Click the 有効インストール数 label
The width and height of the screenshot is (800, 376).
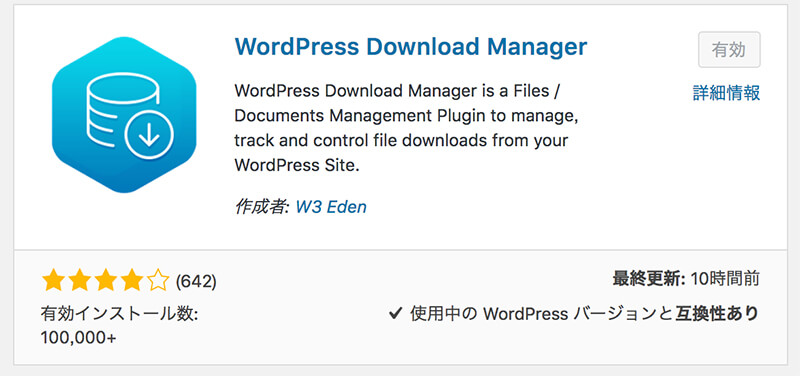119,314
